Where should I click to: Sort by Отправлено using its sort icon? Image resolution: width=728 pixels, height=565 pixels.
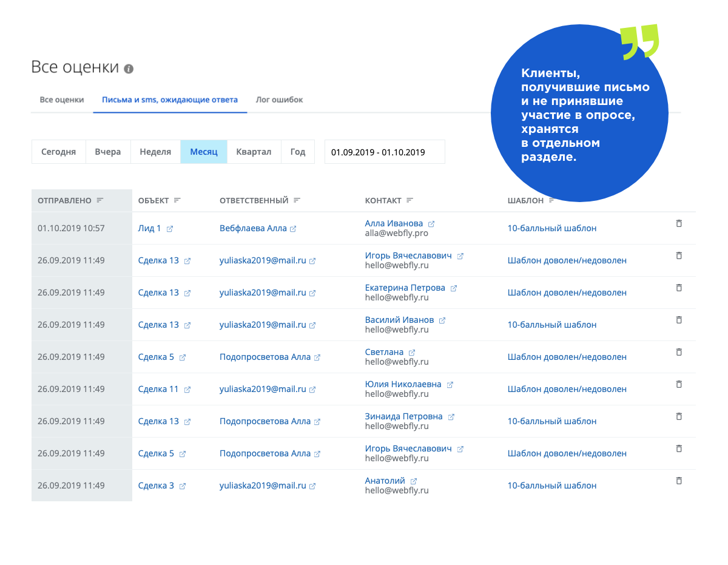(100, 200)
